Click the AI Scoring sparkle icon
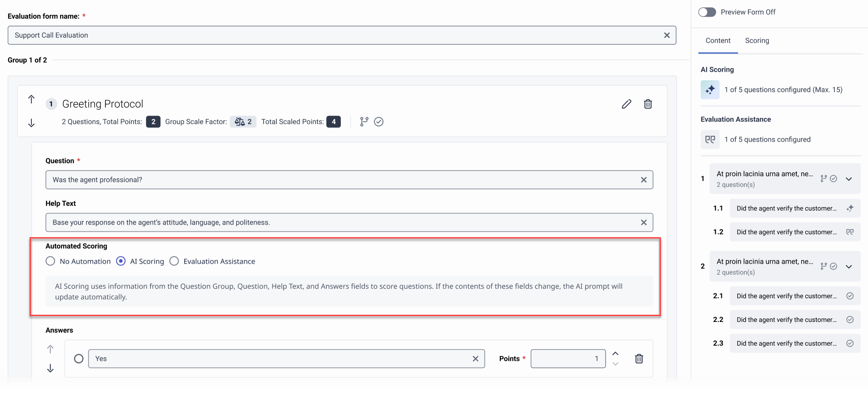Viewport: 868px width, 395px height. tap(710, 90)
